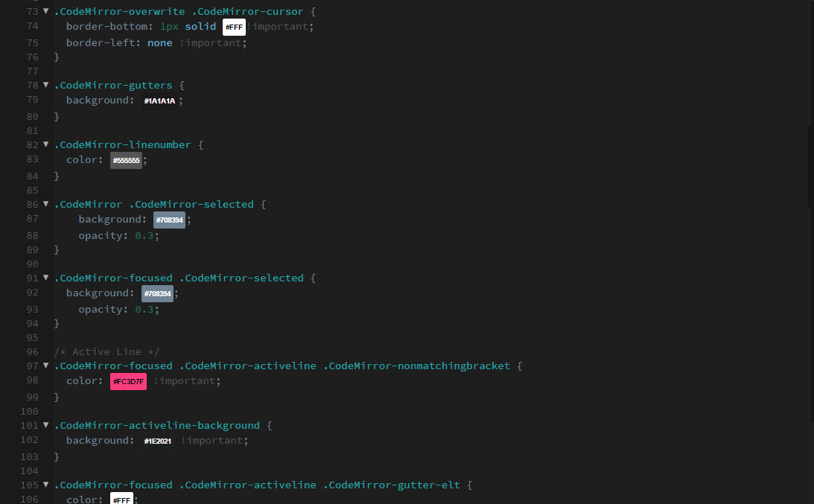Click the '.CodeMirror-linenumber' selector
814x504 pixels.
pyautogui.click(x=123, y=145)
